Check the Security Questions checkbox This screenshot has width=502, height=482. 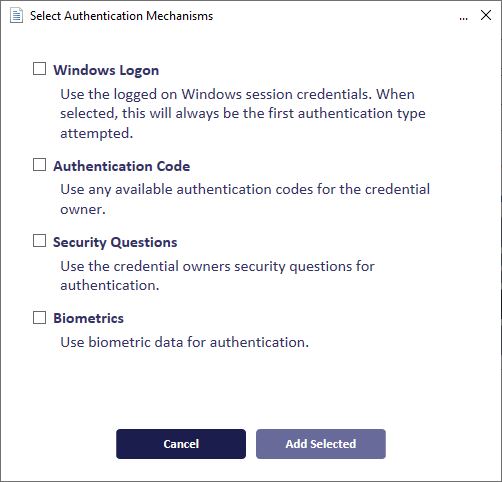coord(39,240)
